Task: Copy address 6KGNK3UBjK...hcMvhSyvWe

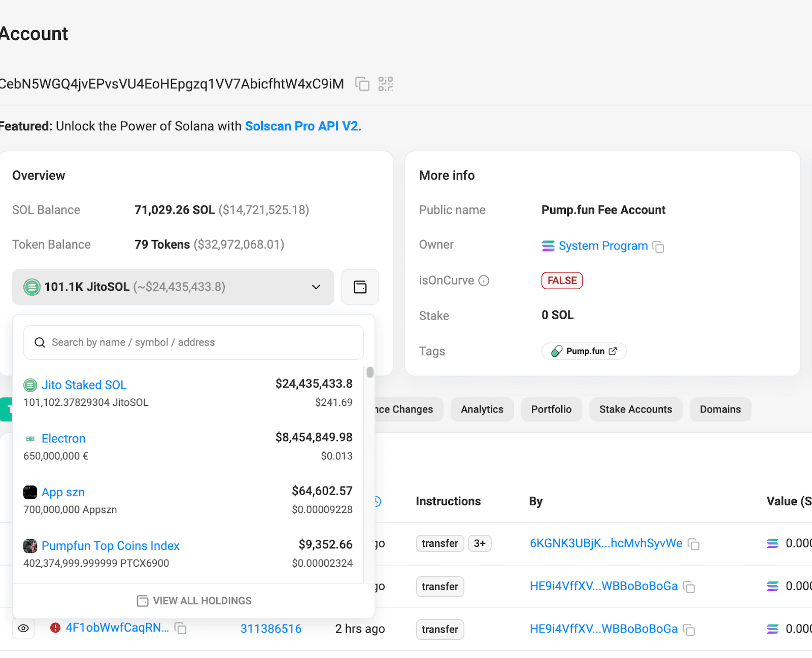Action: (694, 544)
